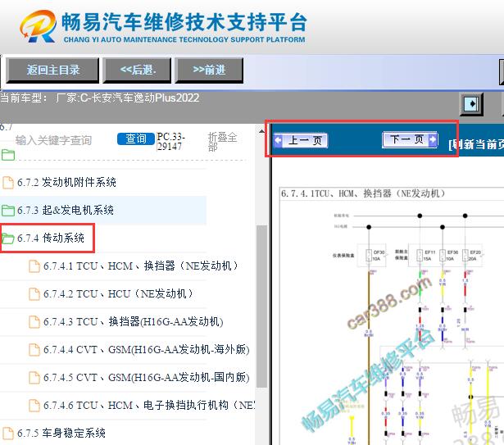Click the tree panel vertical scrollbar thumb

tap(262, 307)
